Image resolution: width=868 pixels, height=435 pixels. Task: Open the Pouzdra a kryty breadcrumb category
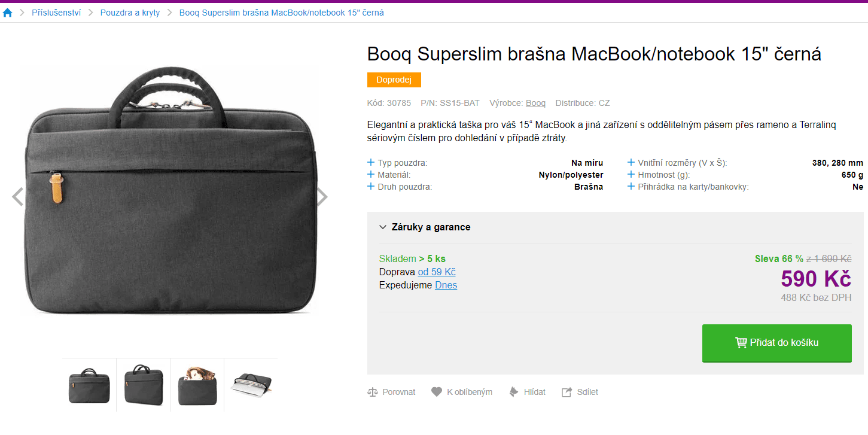tap(130, 12)
